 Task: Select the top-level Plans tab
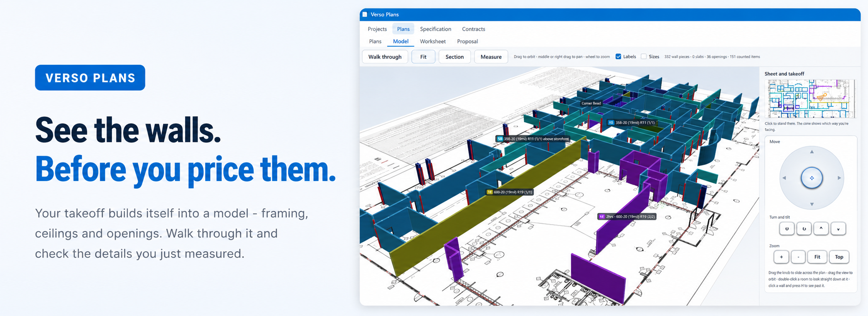[x=403, y=29]
